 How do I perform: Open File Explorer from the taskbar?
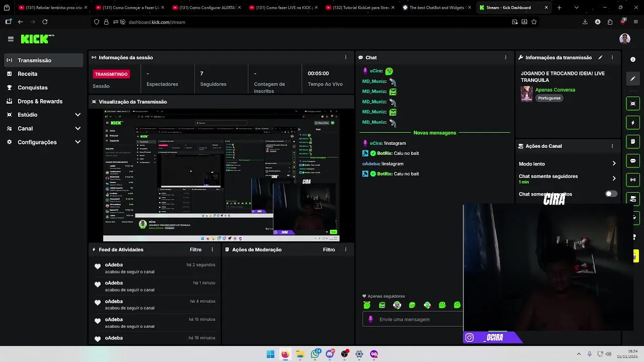[x=300, y=354]
